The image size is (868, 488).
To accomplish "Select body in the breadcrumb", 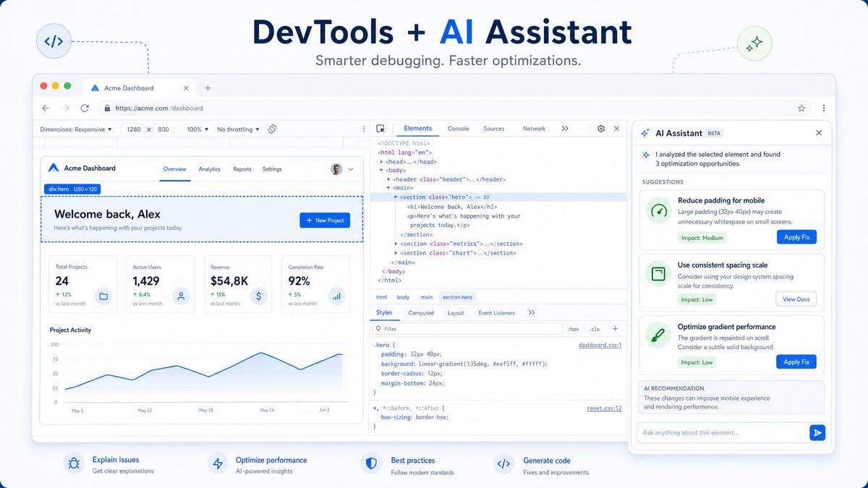I will tap(403, 297).
